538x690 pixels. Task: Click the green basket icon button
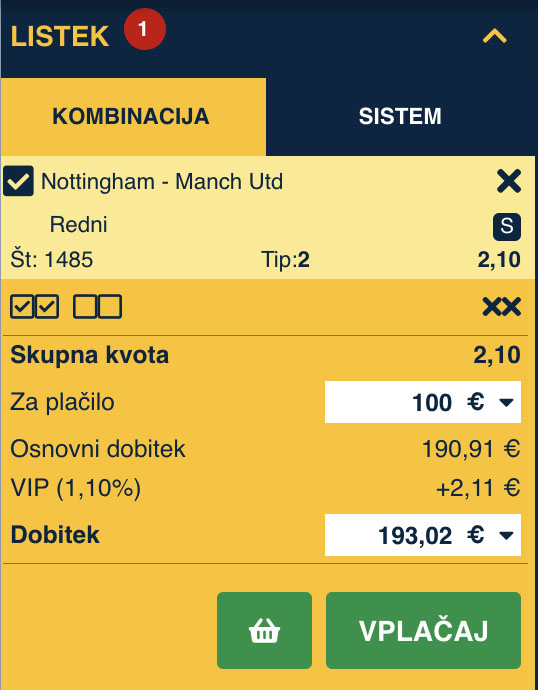coord(264,630)
